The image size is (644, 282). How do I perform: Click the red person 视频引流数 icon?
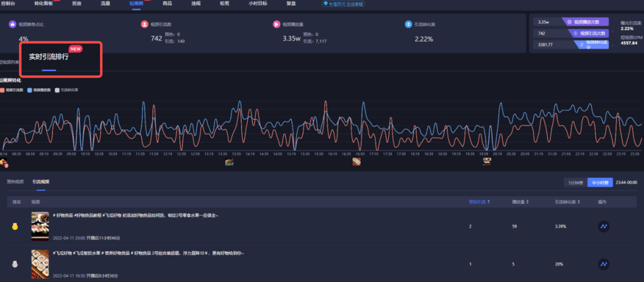point(144,24)
